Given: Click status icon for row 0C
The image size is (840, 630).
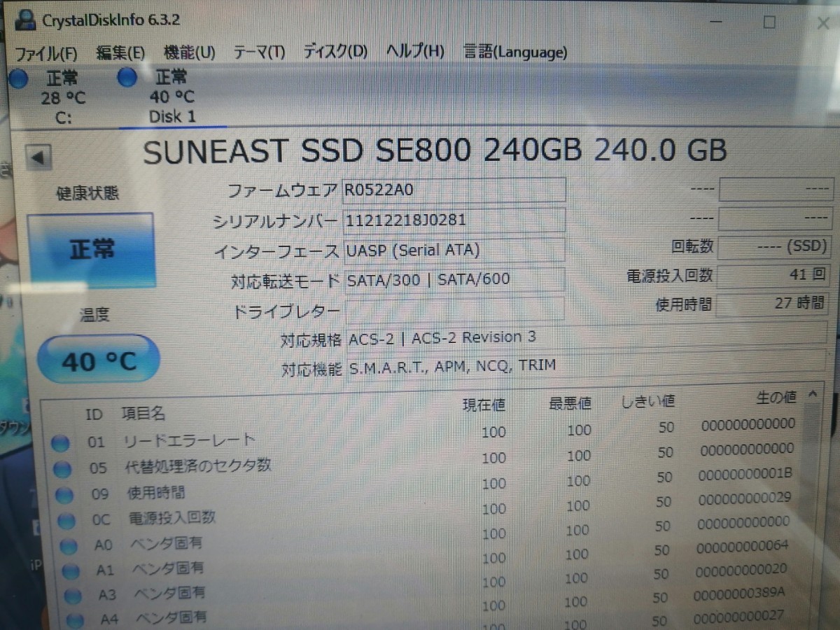Looking at the screenshot, I should pyautogui.click(x=66, y=520).
